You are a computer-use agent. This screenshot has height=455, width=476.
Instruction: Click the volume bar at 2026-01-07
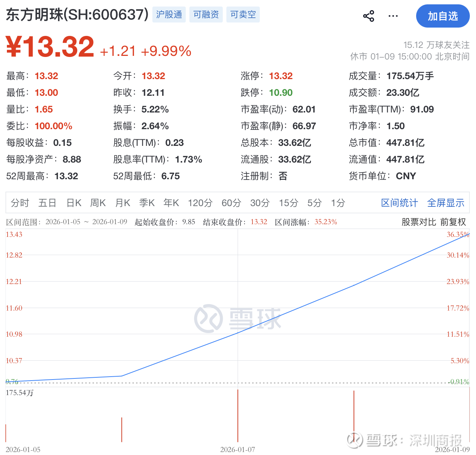point(238,415)
